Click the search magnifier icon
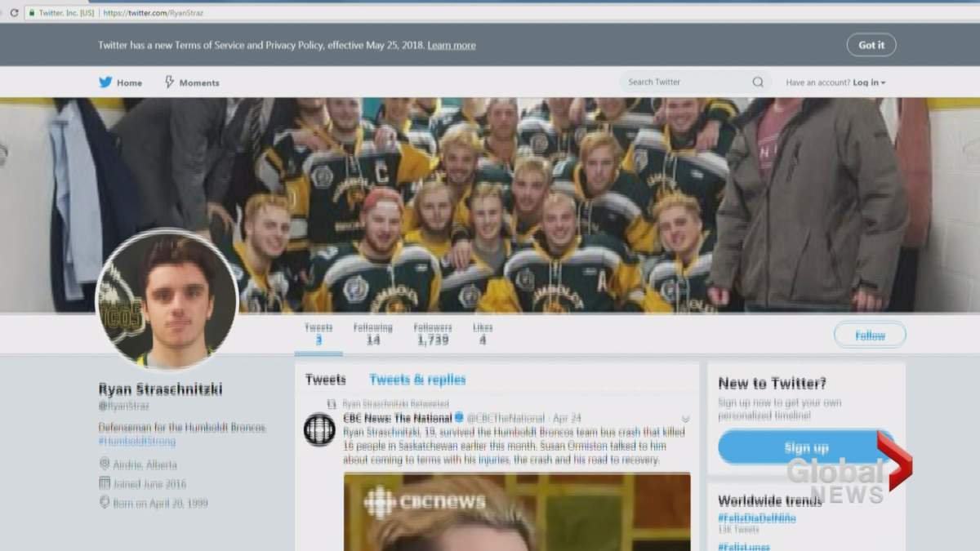 pyautogui.click(x=758, y=82)
